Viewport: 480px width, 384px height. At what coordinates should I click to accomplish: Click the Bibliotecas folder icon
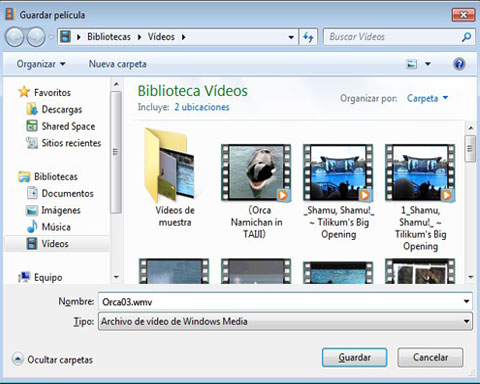tap(24, 176)
